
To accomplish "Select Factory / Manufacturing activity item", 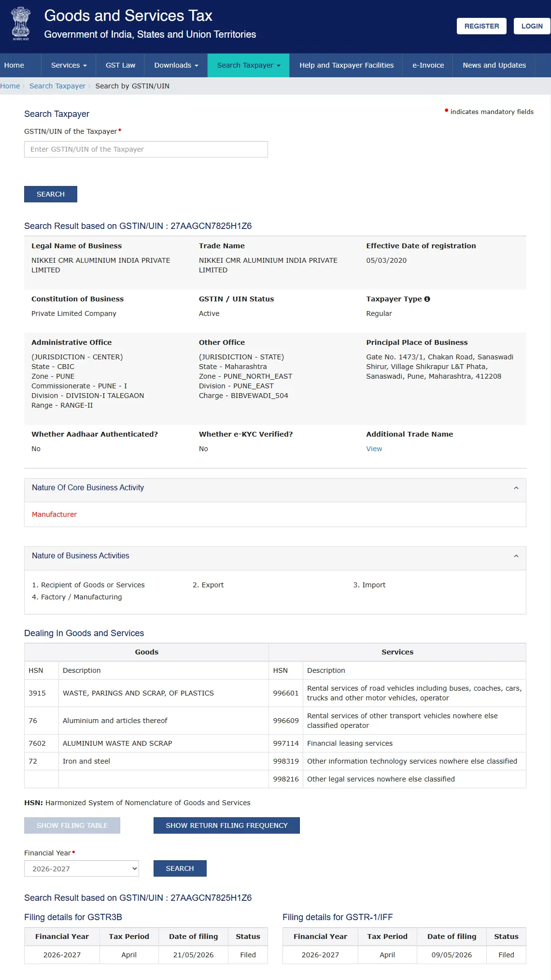I will coord(77,597).
